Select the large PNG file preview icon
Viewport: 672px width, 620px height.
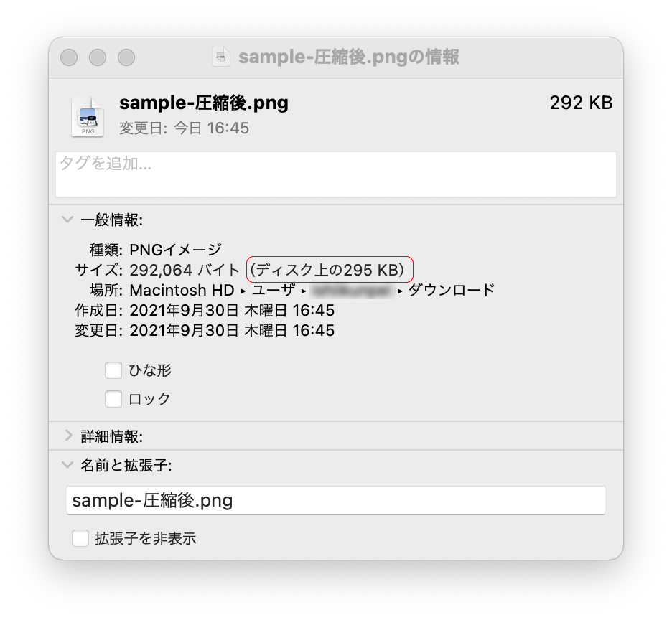click(x=88, y=117)
